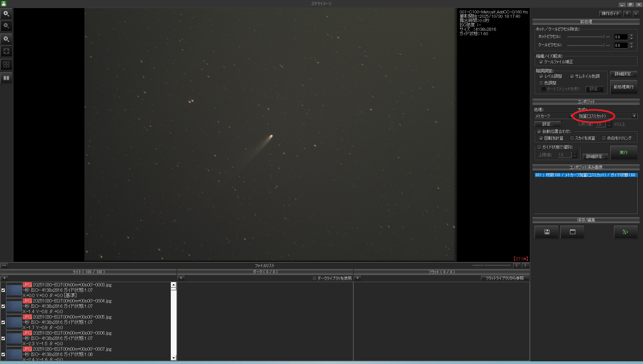Click the ライト (100/100) list header

(89, 272)
